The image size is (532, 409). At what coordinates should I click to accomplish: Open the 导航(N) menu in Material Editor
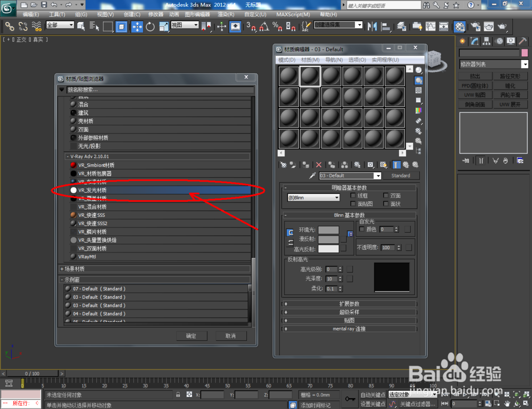(x=334, y=60)
